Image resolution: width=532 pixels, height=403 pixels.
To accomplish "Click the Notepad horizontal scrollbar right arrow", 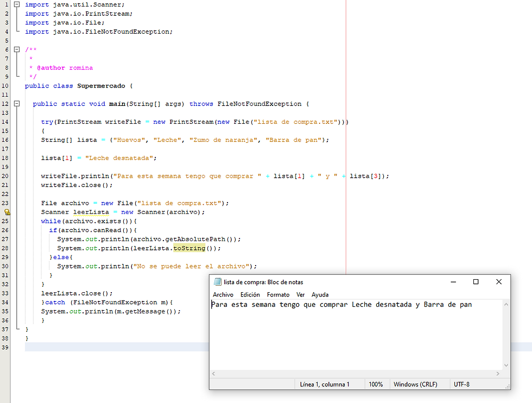I will (x=498, y=374).
